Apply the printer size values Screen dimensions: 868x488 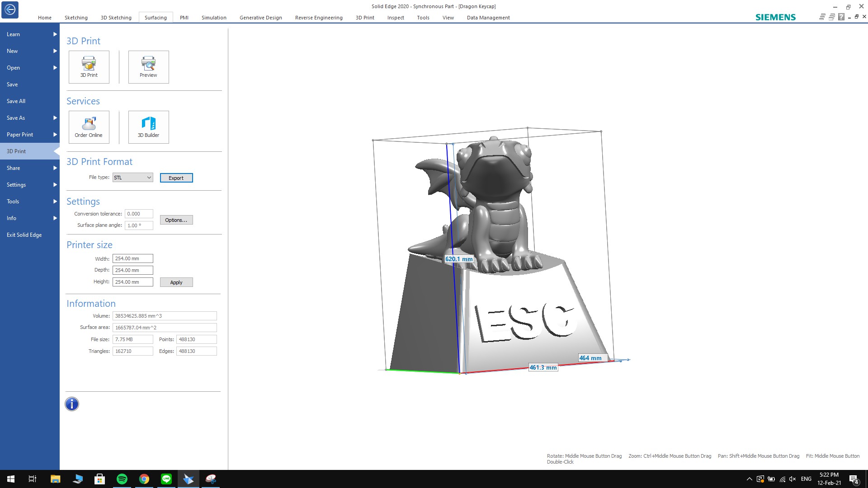(x=176, y=282)
